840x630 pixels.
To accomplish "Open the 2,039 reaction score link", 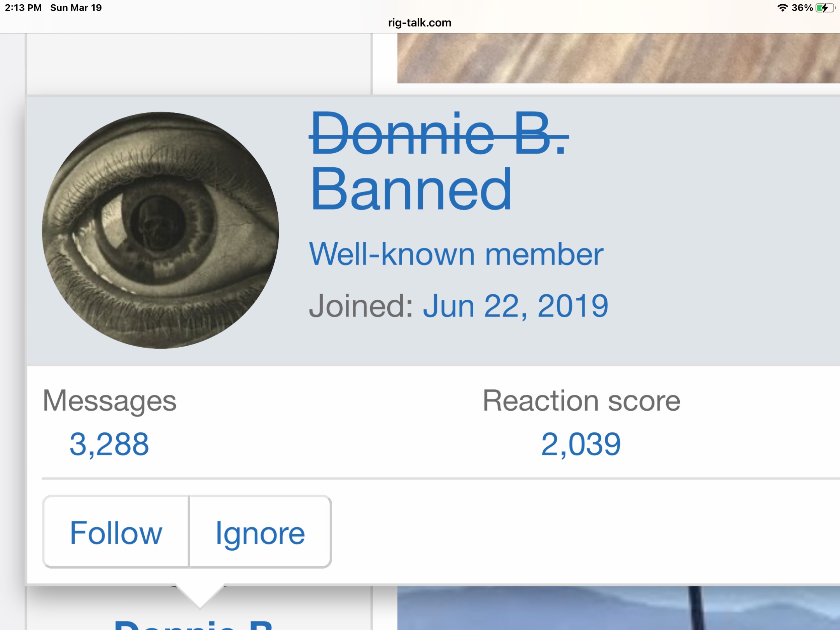I will click(x=581, y=444).
